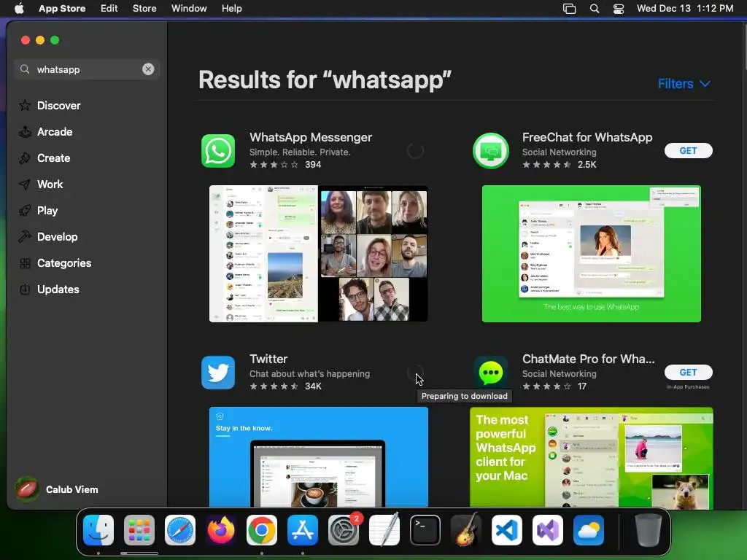747x560 pixels.
Task: Click Stage Manager icon in menu bar
Action: point(569,8)
